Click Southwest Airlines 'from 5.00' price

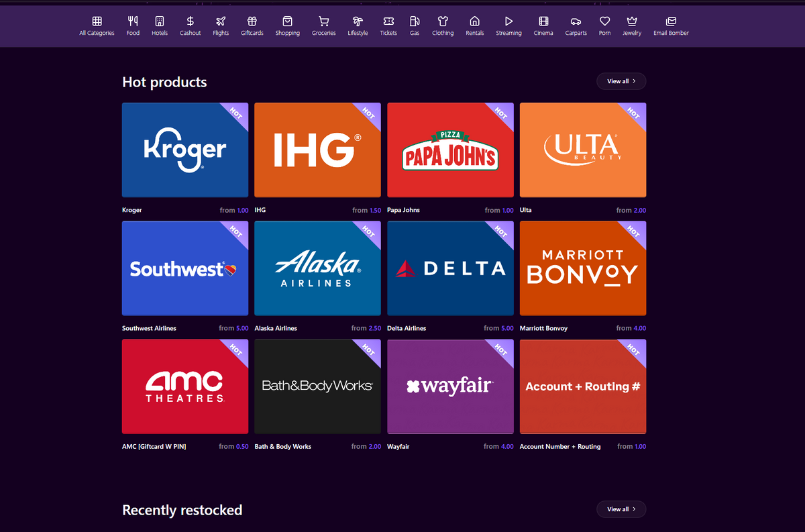(x=233, y=328)
